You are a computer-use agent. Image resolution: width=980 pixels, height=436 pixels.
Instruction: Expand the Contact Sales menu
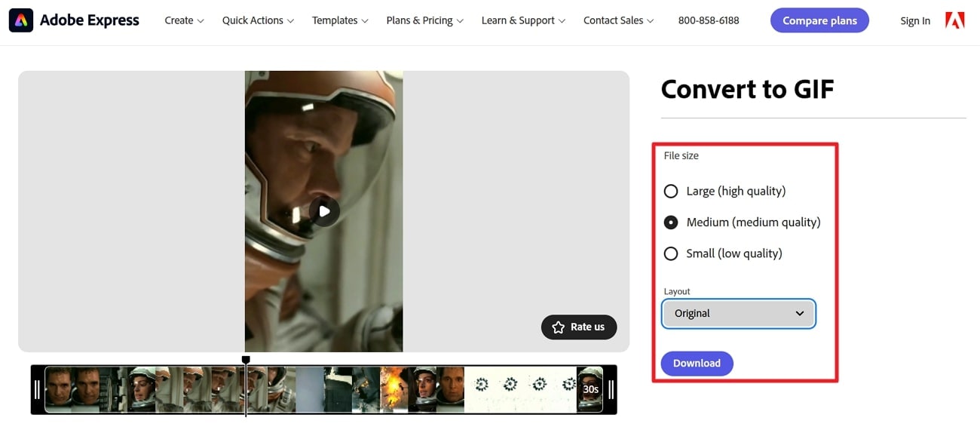pyautogui.click(x=619, y=20)
